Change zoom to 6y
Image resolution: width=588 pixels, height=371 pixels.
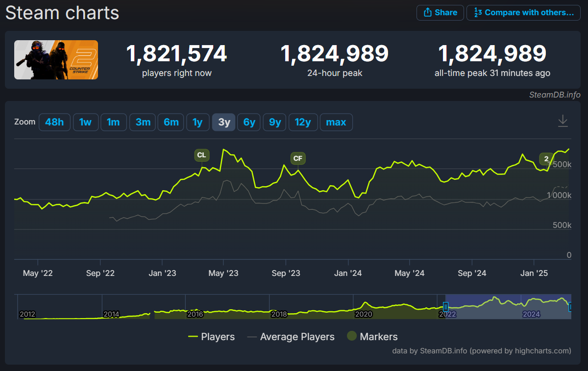[x=249, y=123]
